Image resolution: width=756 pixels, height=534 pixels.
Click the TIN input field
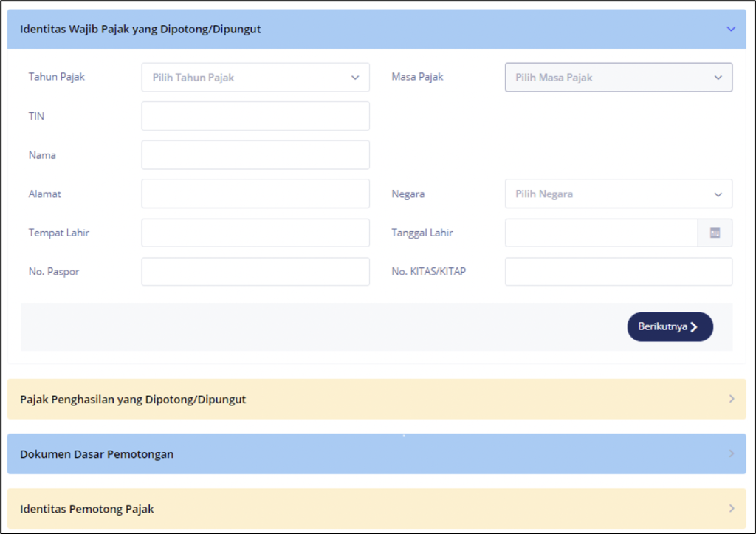[255, 116]
